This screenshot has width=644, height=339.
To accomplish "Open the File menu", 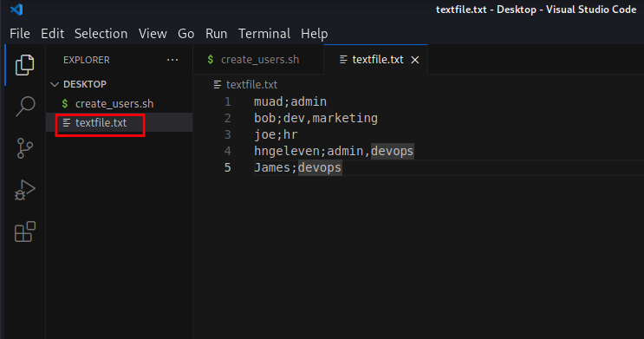I will coord(20,34).
